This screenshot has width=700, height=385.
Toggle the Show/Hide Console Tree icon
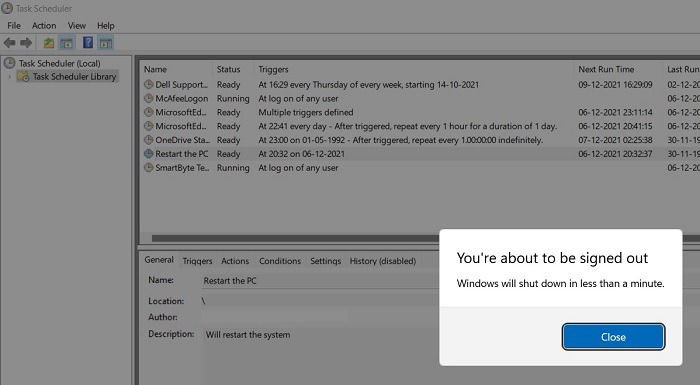pyautogui.click(x=67, y=43)
